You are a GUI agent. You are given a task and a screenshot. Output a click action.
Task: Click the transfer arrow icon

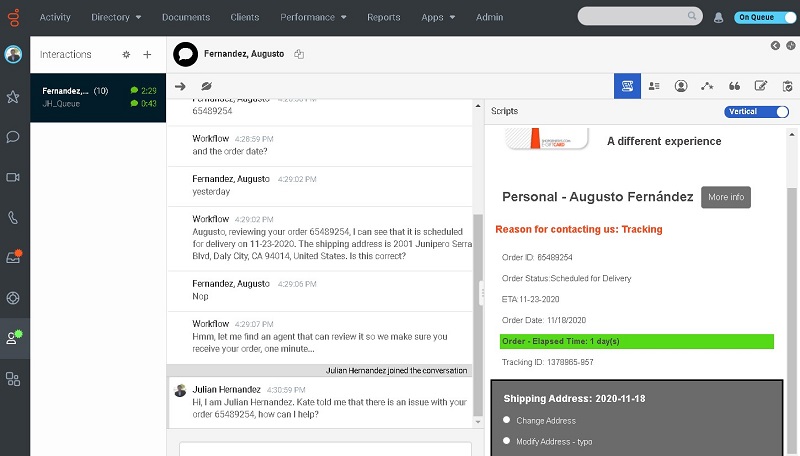pyautogui.click(x=180, y=86)
